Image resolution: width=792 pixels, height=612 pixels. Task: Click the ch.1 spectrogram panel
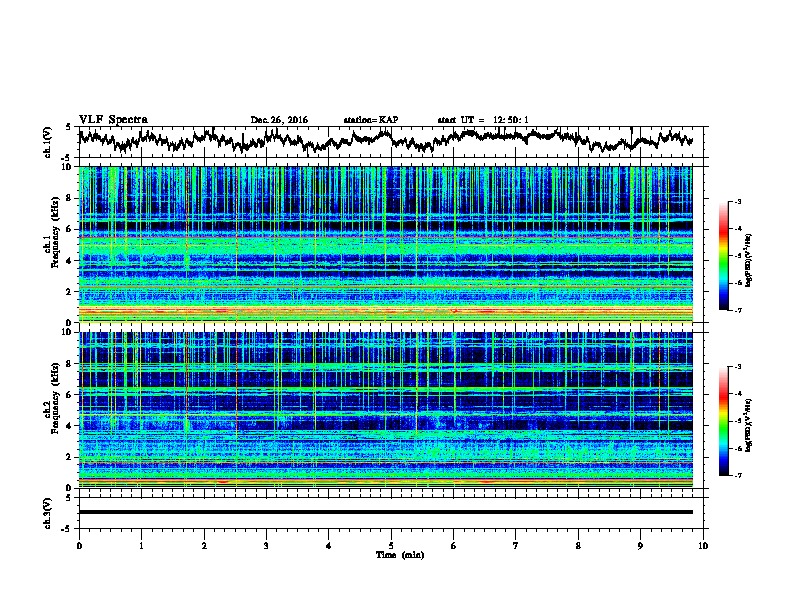(386, 244)
